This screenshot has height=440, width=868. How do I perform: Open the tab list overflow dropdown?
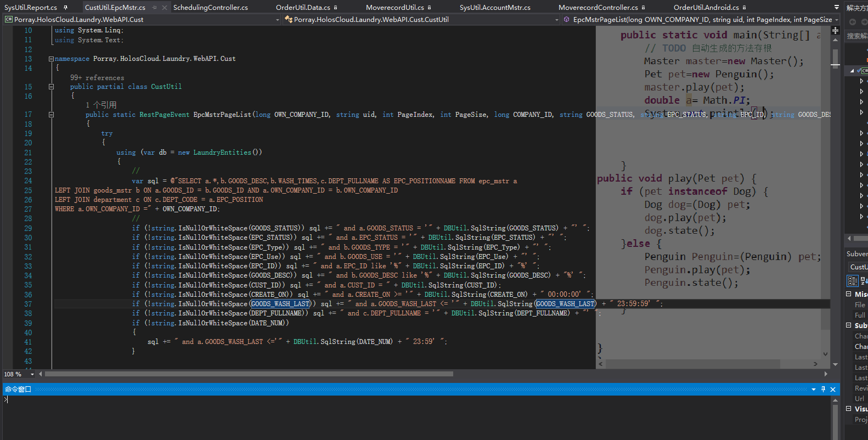(836, 8)
